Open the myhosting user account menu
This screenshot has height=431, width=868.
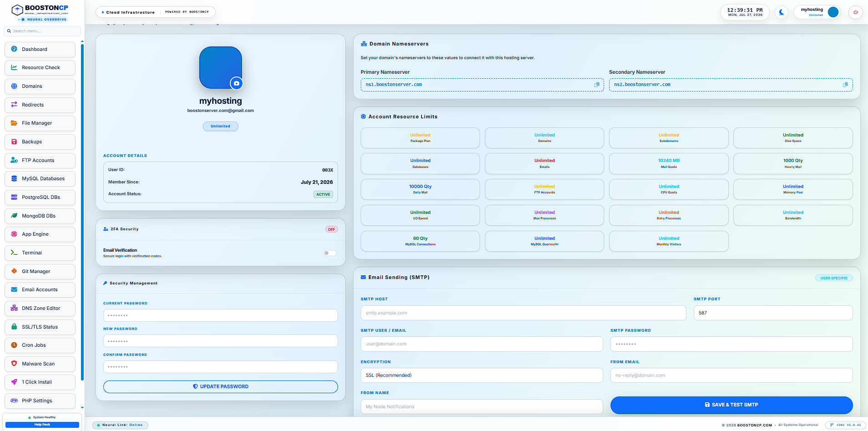[818, 12]
